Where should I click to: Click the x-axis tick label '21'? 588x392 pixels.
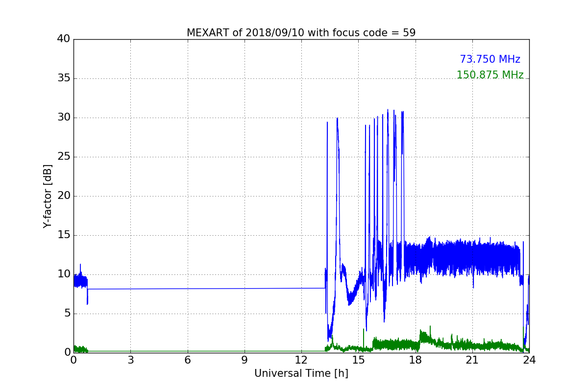(x=472, y=360)
